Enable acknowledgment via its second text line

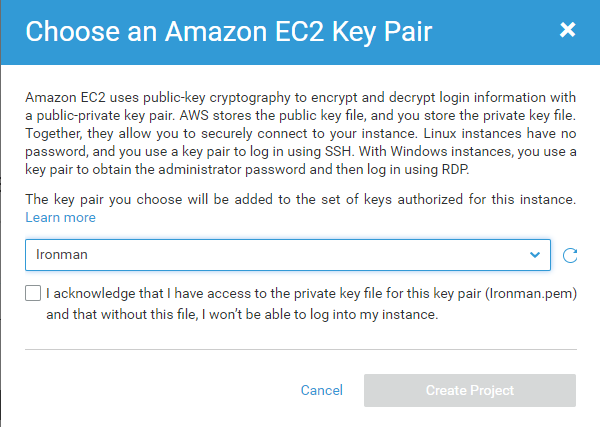pyautogui.click(x=240, y=314)
